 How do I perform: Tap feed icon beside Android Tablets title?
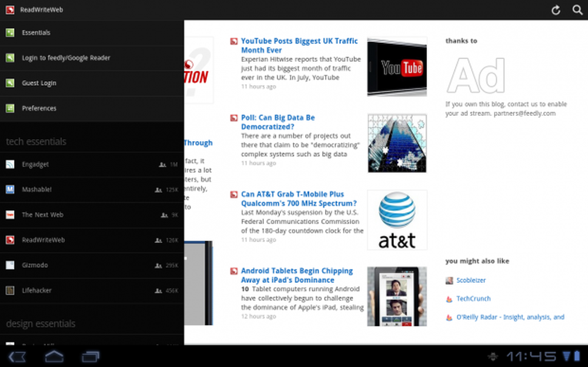point(234,271)
